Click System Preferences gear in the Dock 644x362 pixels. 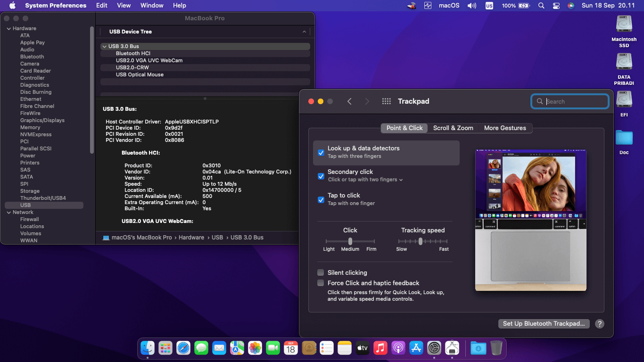pyautogui.click(x=434, y=348)
